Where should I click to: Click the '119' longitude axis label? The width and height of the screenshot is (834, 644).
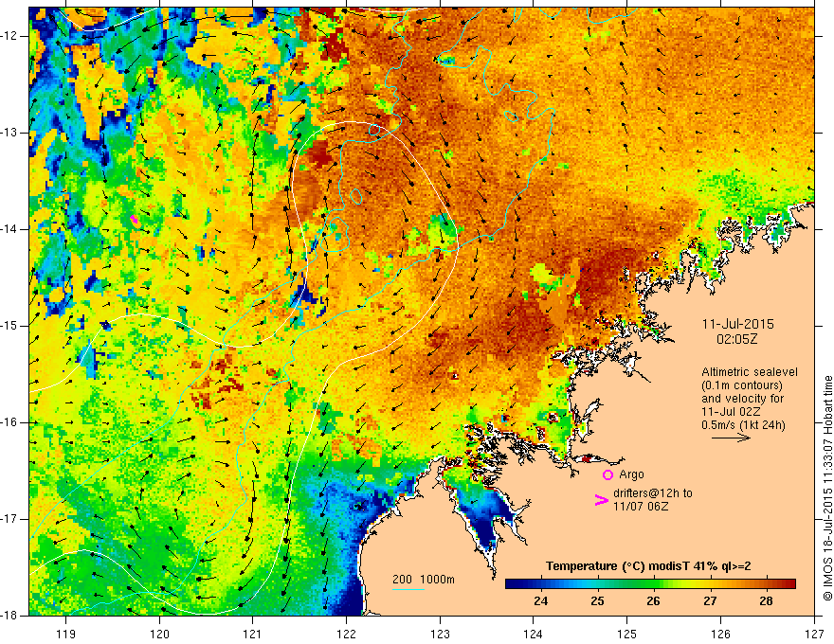coord(66,634)
